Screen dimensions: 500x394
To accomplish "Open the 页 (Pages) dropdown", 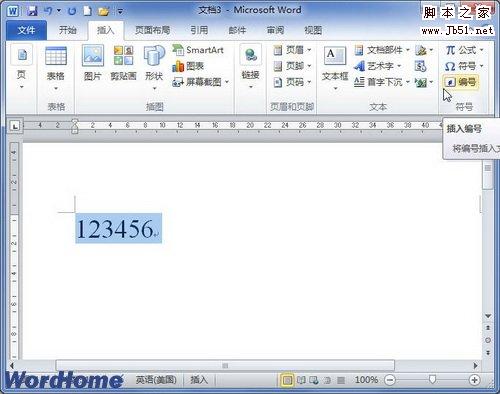I will (22, 67).
